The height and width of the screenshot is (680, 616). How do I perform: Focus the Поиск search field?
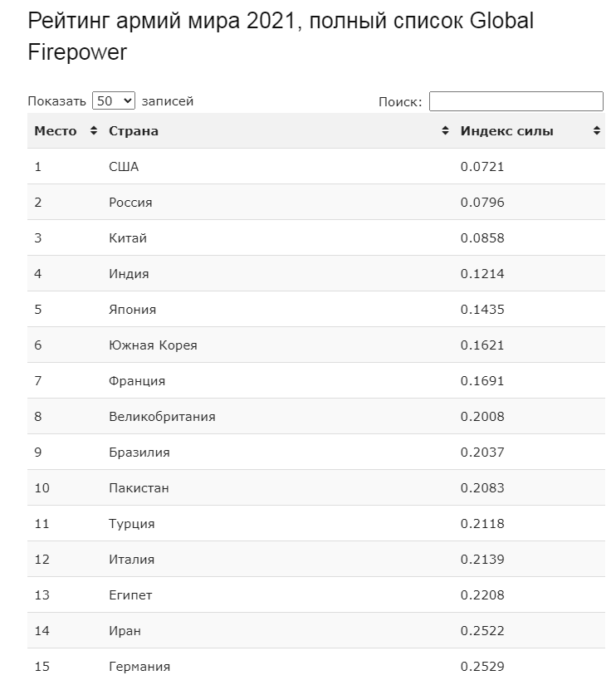pyautogui.click(x=516, y=101)
